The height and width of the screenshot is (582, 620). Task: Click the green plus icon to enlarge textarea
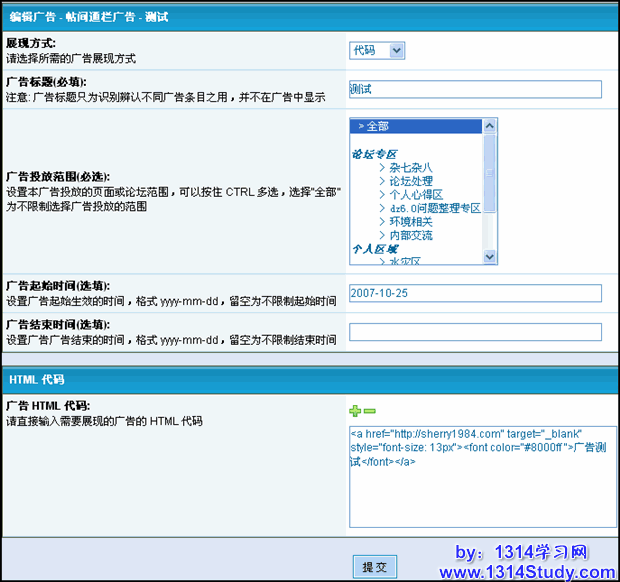(355, 411)
